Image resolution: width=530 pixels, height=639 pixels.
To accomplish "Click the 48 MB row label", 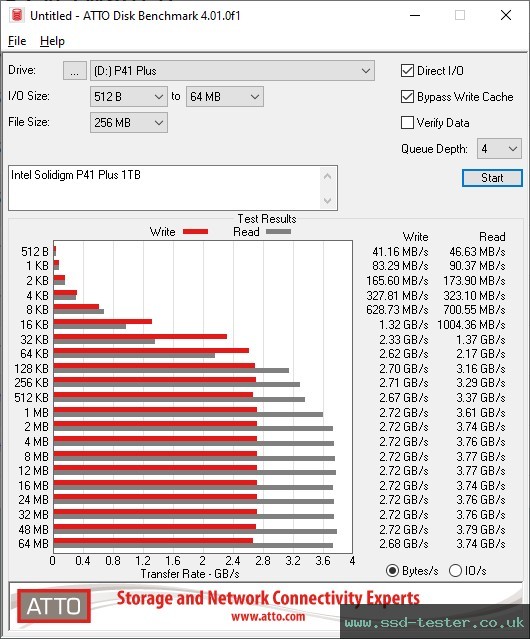I will tap(33, 529).
